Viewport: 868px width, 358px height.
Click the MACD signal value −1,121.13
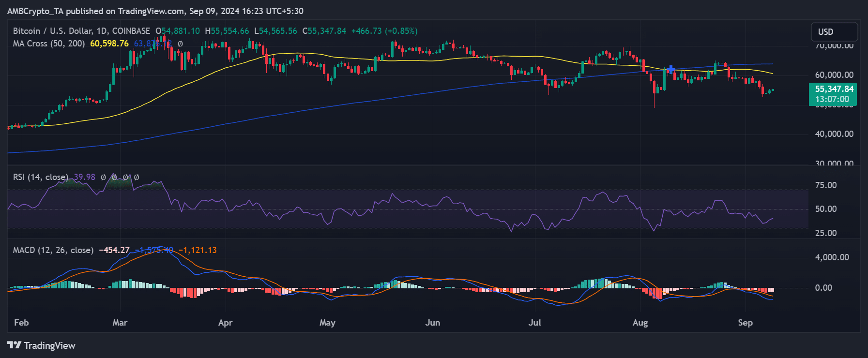[198, 250]
